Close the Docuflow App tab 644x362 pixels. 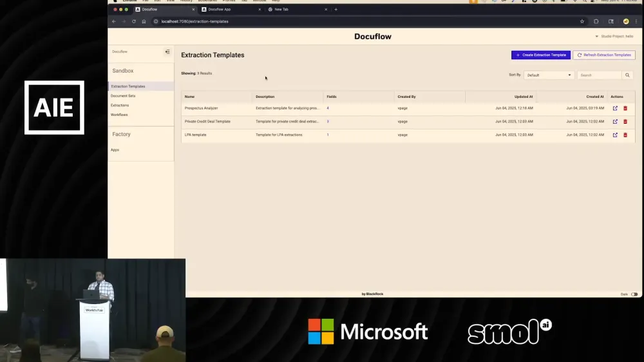[260, 10]
